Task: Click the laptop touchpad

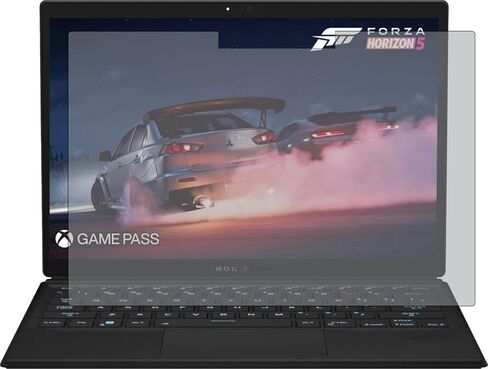Action: point(243,344)
